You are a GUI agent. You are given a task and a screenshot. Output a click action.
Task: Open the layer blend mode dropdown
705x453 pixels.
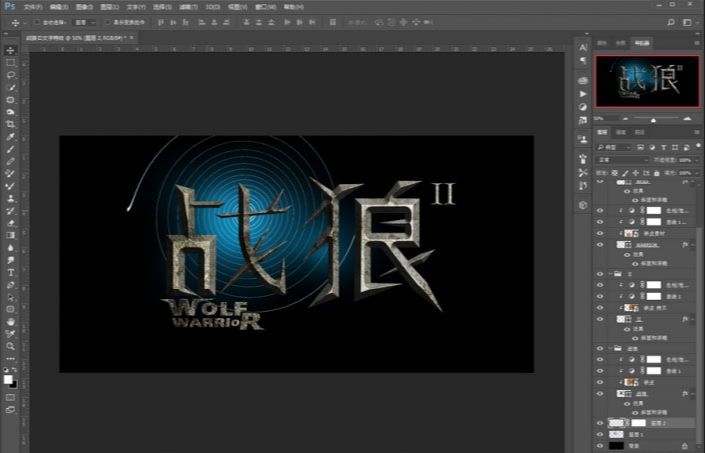tap(622, 160)
